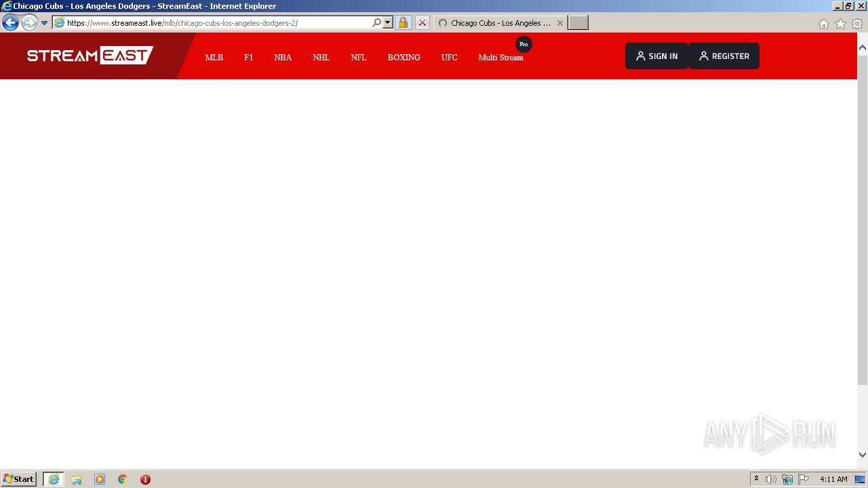View the security lock report

[x=403, y=22]
